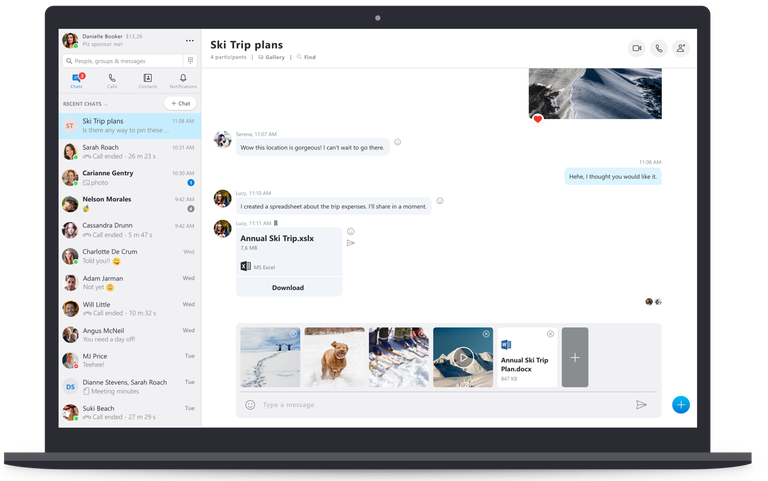
Task: Open the Will Little chat
Action: 130,309
